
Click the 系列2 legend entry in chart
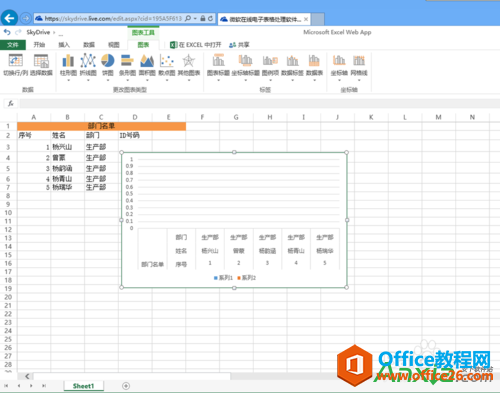tap(247, 278)
